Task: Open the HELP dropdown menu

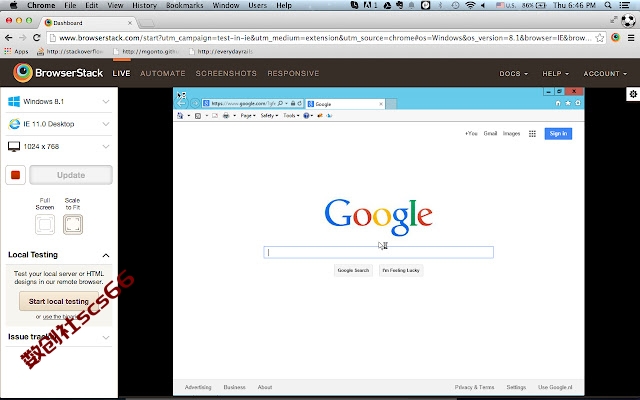Action: click(x=555, y=74)
